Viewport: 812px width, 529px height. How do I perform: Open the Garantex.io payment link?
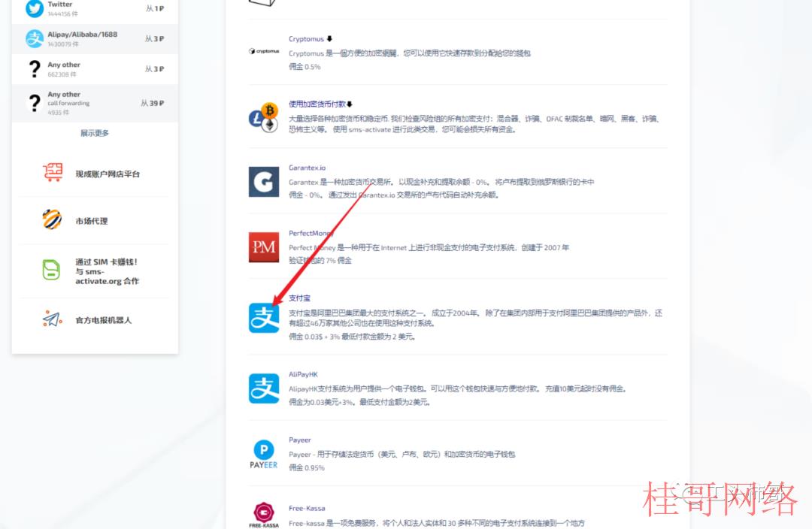coord(307,168)
